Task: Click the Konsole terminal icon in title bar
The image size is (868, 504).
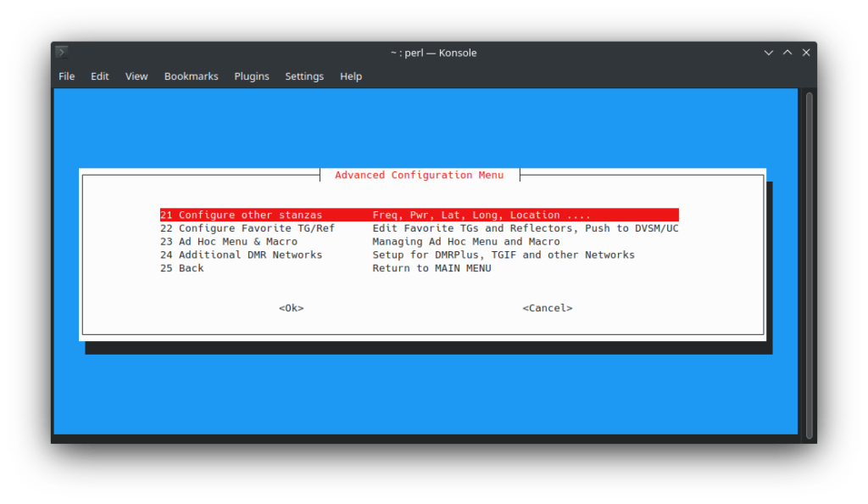Action: 61,52
